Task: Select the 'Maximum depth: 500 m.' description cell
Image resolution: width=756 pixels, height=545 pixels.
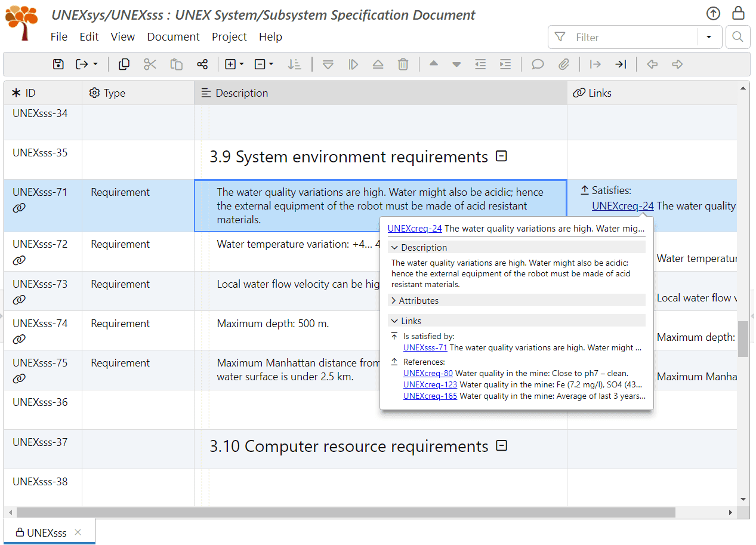Action: 381,330
